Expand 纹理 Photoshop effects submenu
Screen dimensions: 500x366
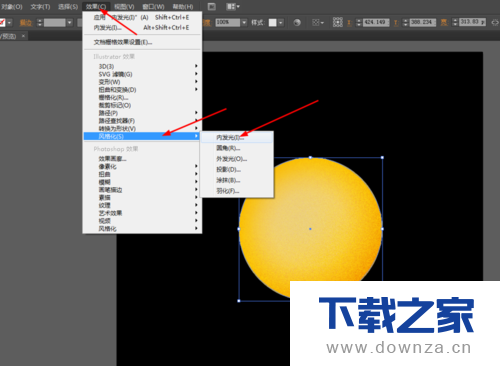pyautogui.click(x=142, y=205)
